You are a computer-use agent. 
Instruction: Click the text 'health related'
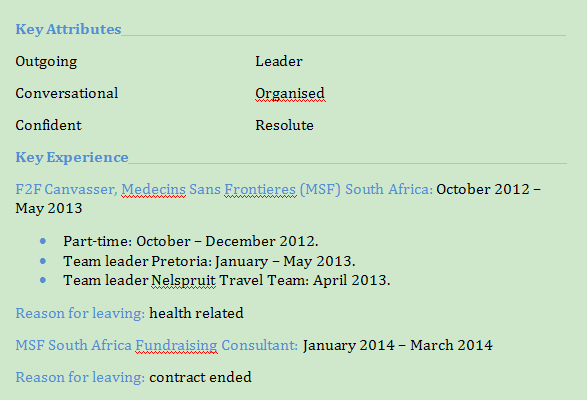[x=197, y=313]
